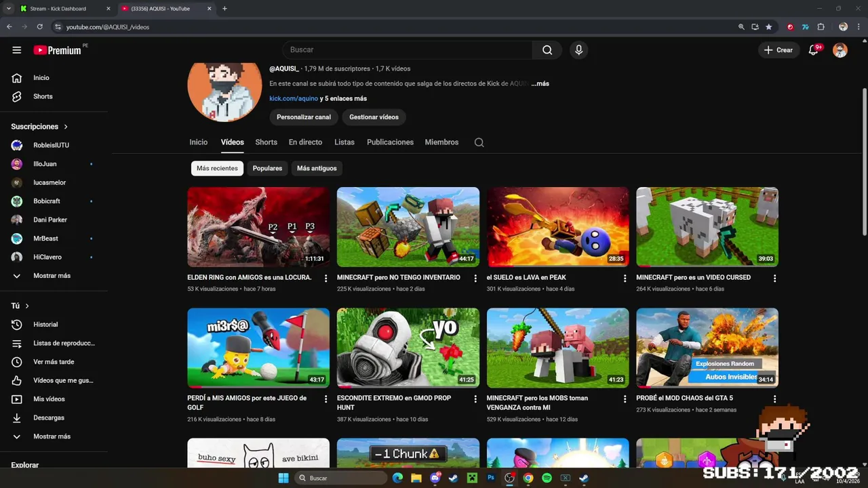The width and height of the screenshot is (868, 488).
Task: Open options for VIDEO CURSED video
Action: pos(774,279)
